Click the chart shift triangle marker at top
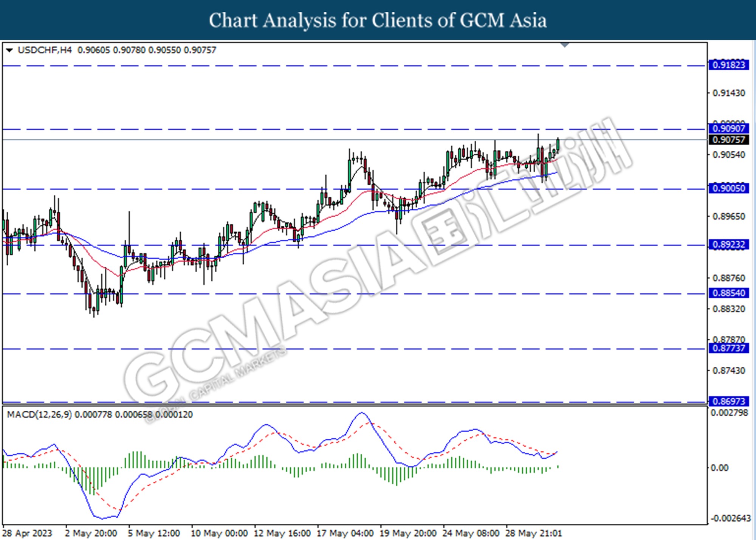 pos(565,45)
